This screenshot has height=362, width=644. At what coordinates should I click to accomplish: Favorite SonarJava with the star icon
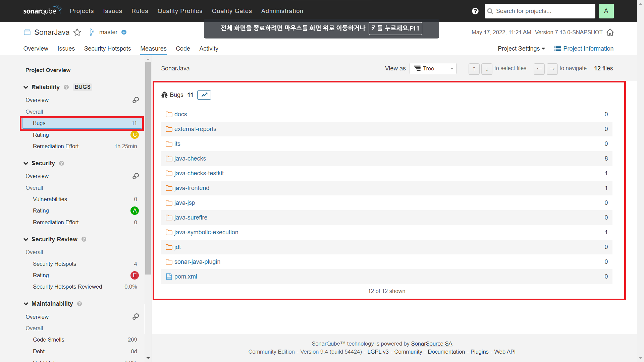point(77,32)
